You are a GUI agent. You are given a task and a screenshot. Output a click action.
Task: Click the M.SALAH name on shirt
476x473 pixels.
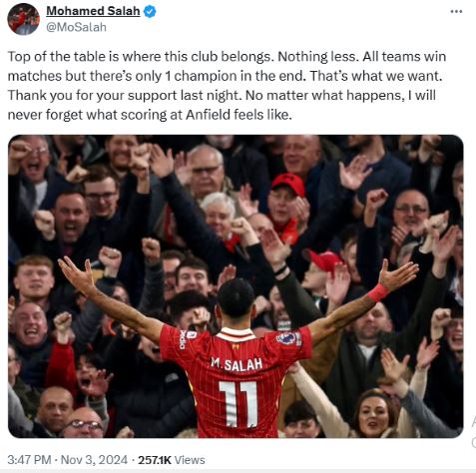237,364
